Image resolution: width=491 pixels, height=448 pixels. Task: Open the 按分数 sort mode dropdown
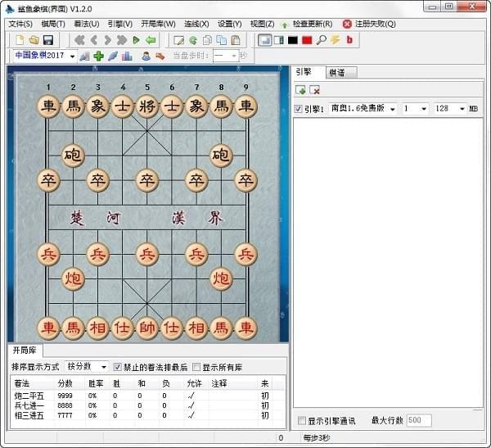pyautogui.click(x=102, y=367)
